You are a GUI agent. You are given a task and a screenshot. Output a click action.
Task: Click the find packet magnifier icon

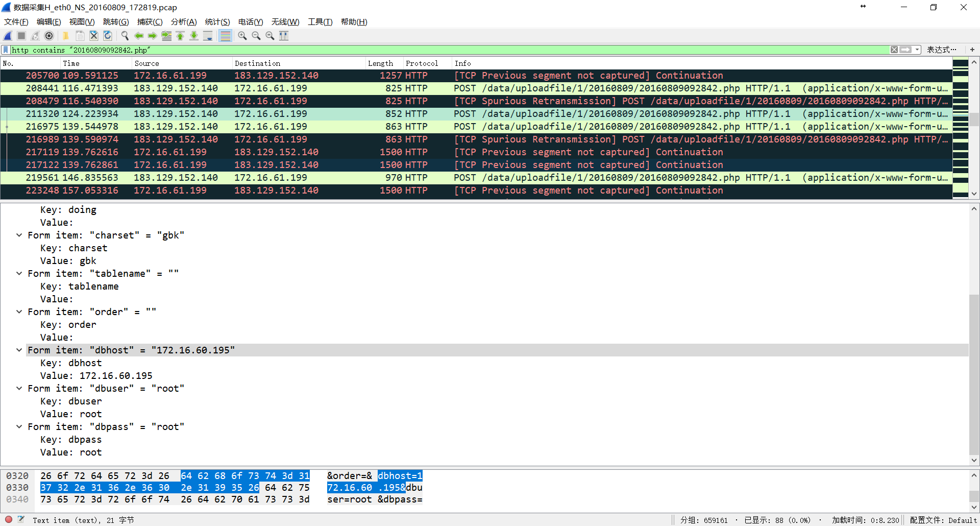(x=125, y=36)
